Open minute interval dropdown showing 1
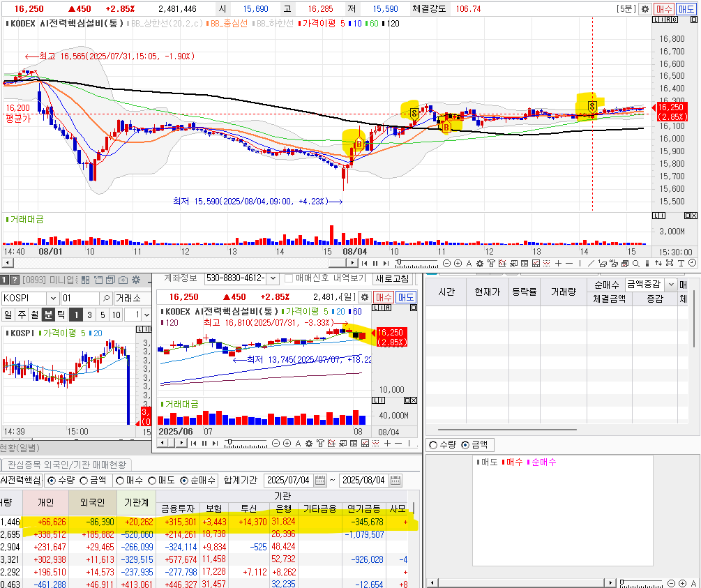701x588 pixels. pos(146,315)
